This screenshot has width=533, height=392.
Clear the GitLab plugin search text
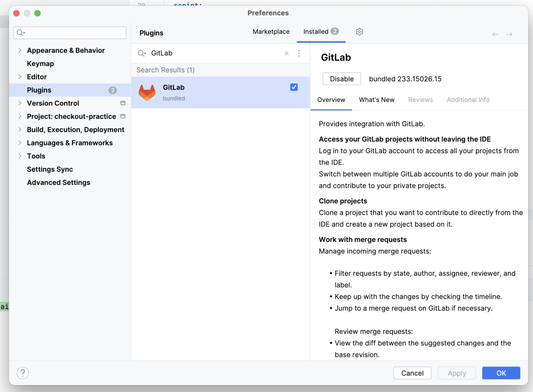[287, 53]
